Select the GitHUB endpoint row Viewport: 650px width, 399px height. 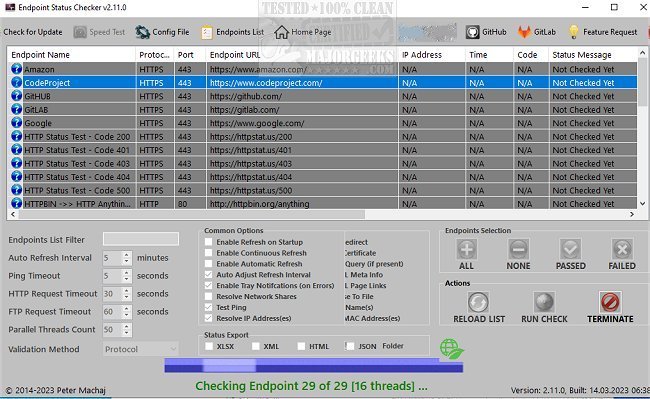(x=322, y=96)
